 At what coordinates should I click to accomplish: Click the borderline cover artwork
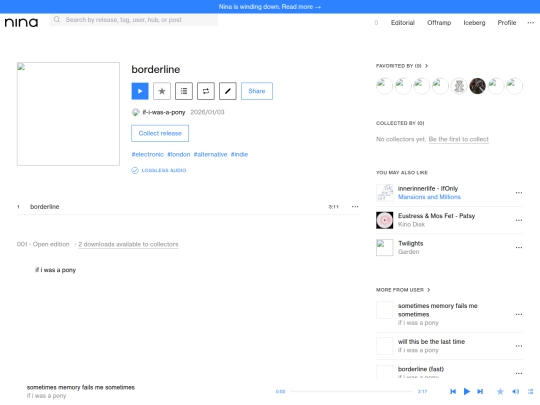pyautogui.click(x=68, y=114)
